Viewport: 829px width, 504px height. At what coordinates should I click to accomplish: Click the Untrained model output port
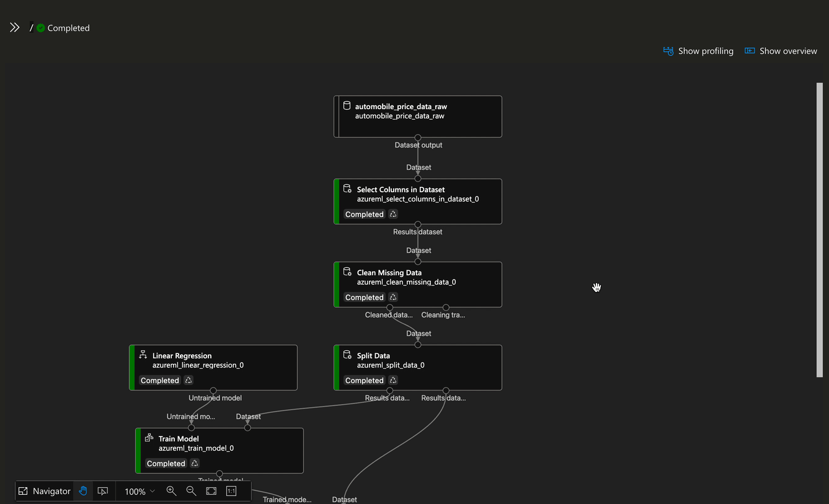tap(213, 391)
